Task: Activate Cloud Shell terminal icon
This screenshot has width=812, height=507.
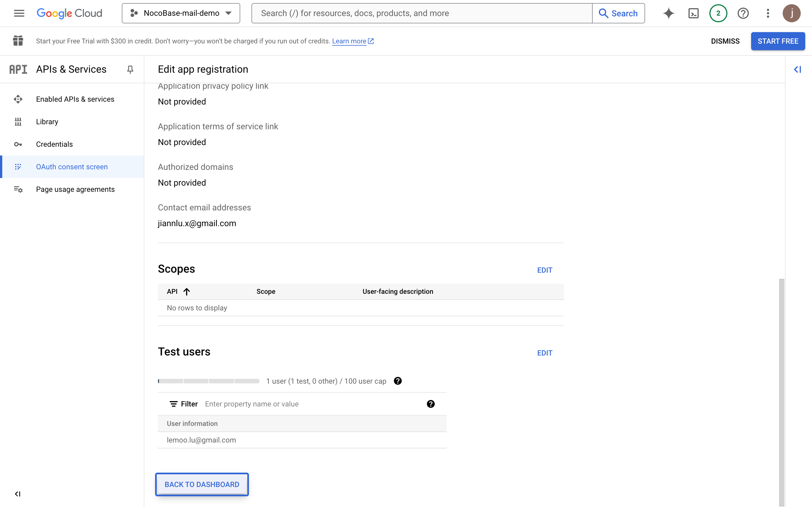Action: pos(693,13)
